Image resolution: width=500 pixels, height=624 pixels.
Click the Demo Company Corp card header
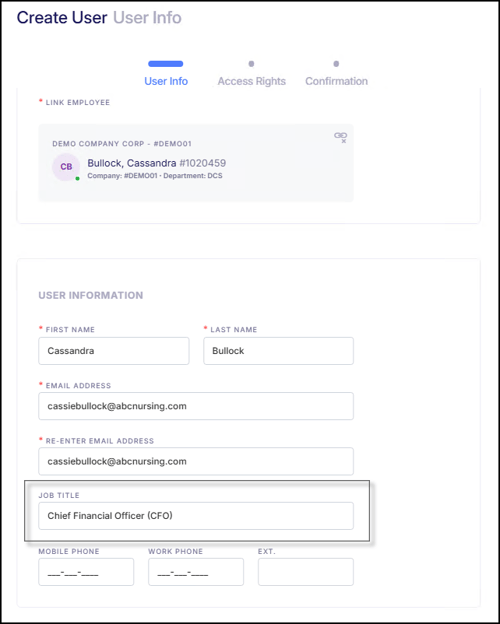tap(122, 144)
